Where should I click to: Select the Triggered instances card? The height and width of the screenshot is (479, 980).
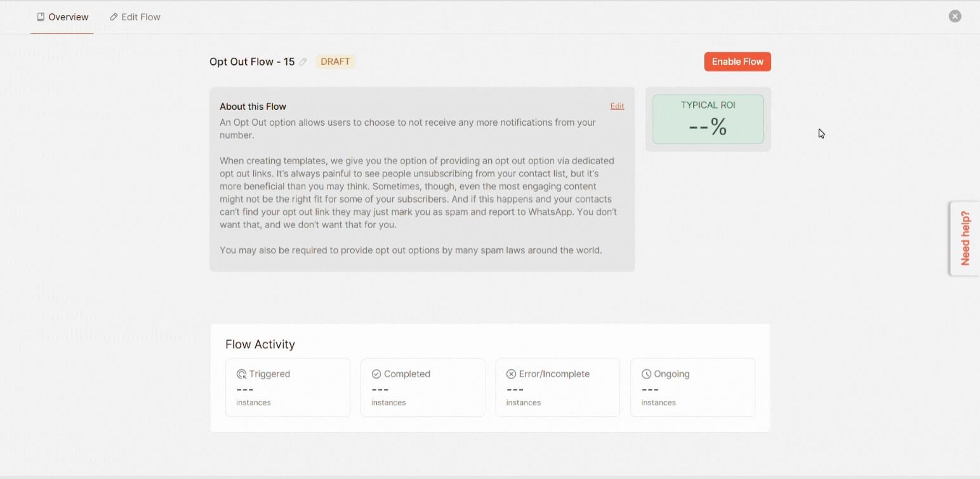pos(288,388)
